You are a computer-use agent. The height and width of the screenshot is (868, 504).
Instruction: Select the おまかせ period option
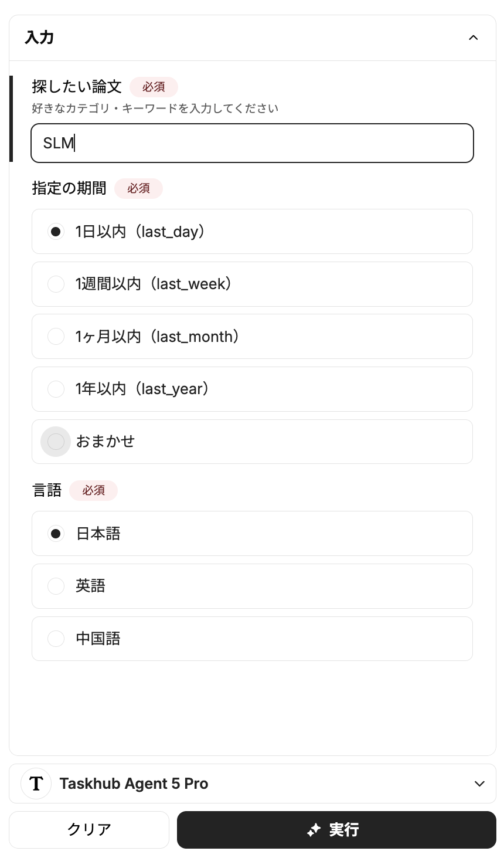click(56, 442)
